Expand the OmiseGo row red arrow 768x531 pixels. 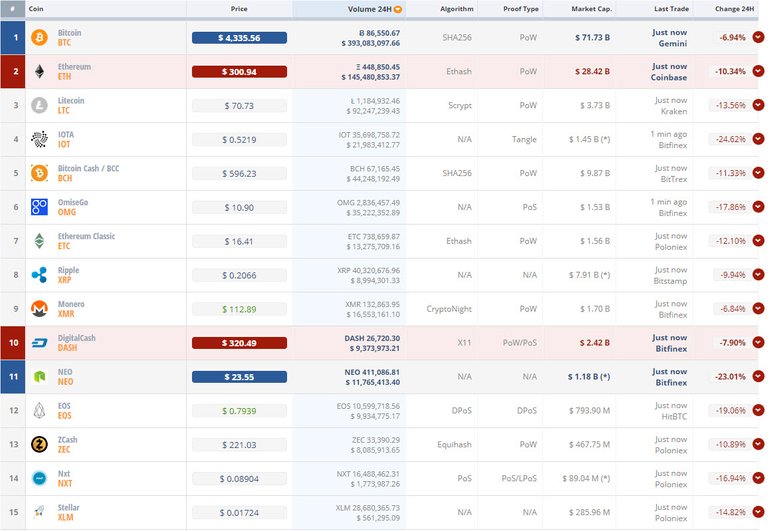[758, 207]
